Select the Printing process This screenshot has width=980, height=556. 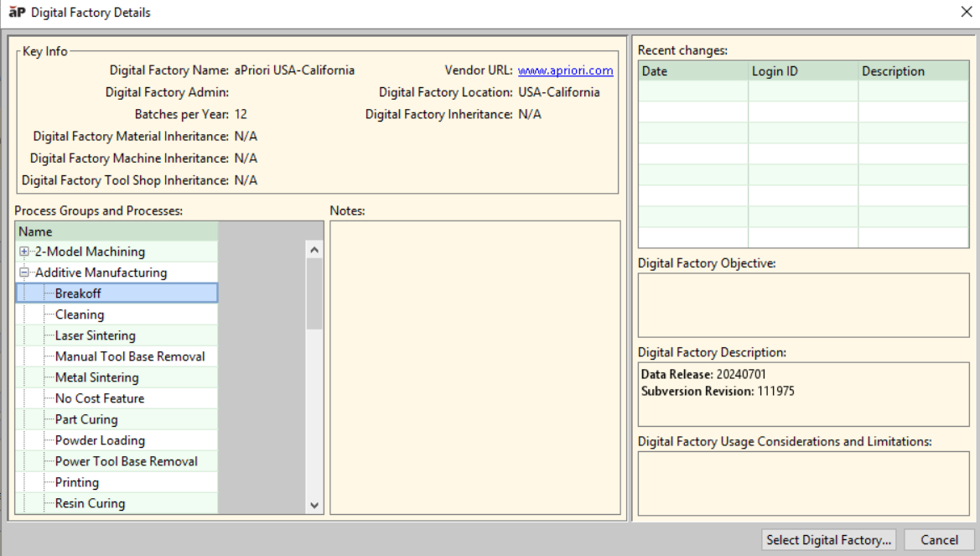77,482
